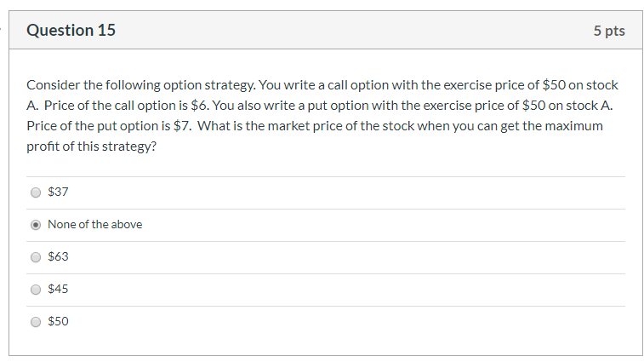
Task: Click the "Question 15" heading
Action: coord(71,31)
